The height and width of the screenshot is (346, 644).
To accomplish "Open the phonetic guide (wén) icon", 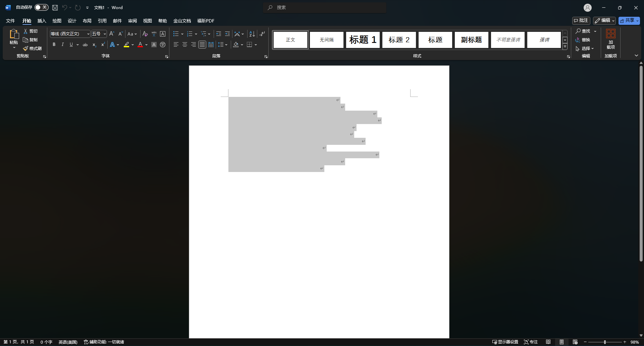I will [x=154, y=34].
